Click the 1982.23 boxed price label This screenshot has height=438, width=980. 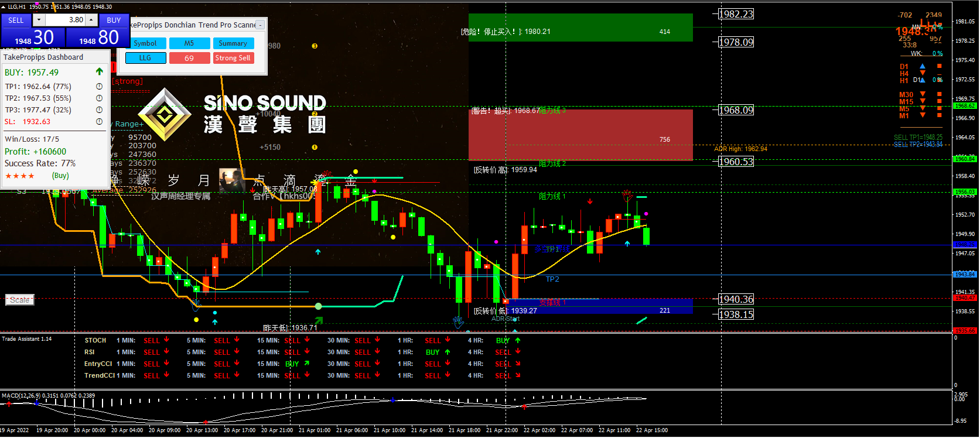tap(736, 14)
